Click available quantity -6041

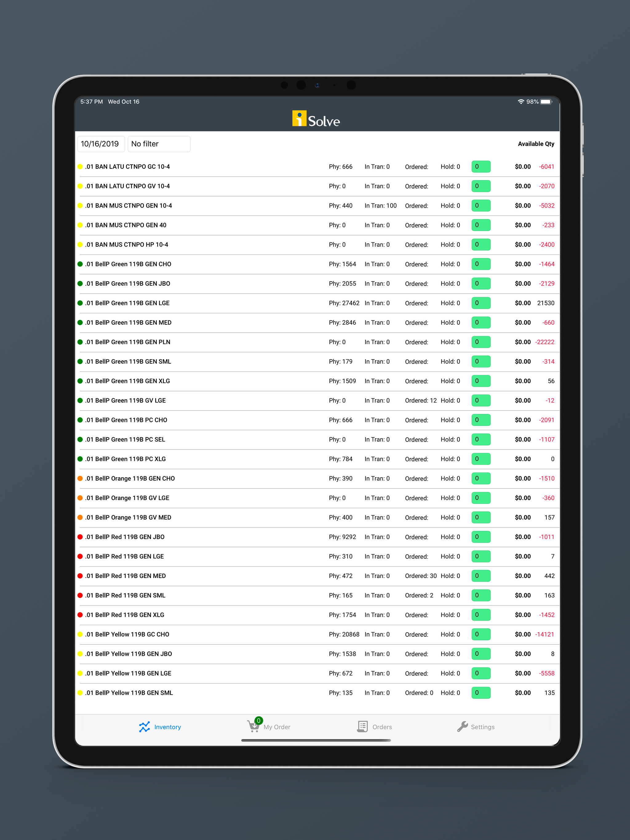(546, 167)
